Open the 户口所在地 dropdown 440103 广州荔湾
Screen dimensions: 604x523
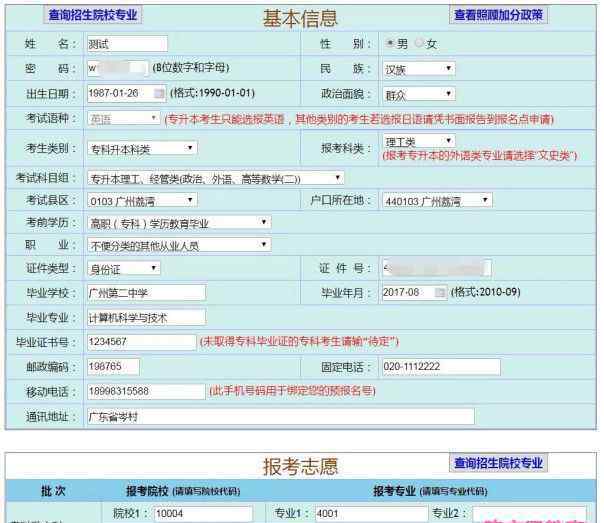click(437, 200)
